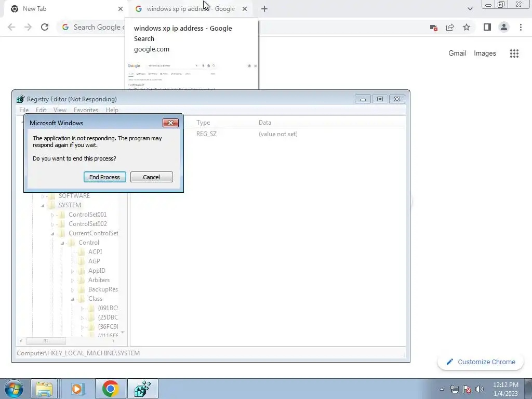Screen dimensions: 532x399
Task: Open the Windows Start menu
Action: pos(14,389)
